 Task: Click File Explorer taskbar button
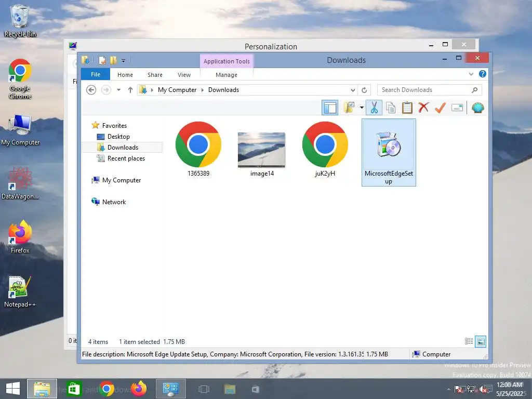42,389
